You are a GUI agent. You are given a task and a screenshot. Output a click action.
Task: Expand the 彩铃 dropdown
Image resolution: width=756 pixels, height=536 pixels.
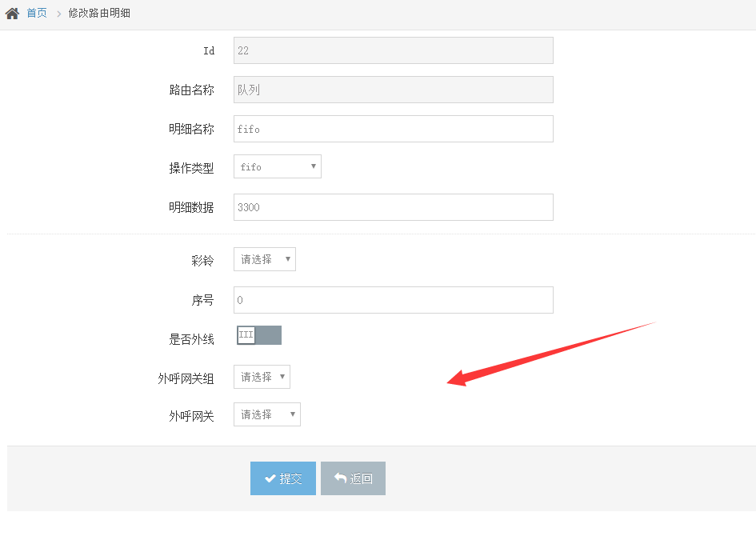coord(264,259)
